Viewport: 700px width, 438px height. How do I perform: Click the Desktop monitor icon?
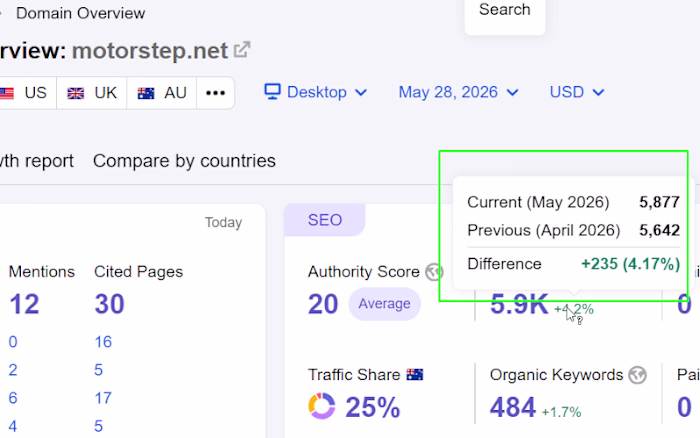[272, 92]
